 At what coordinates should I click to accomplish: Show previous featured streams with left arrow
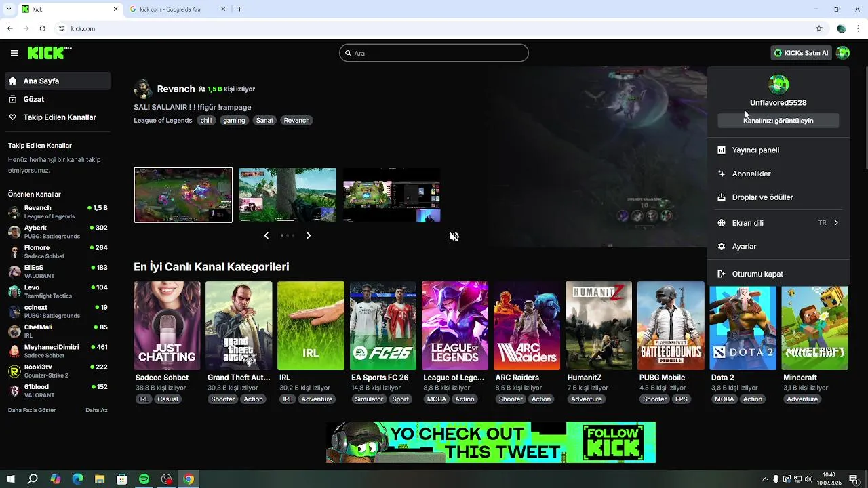[266, 235]
